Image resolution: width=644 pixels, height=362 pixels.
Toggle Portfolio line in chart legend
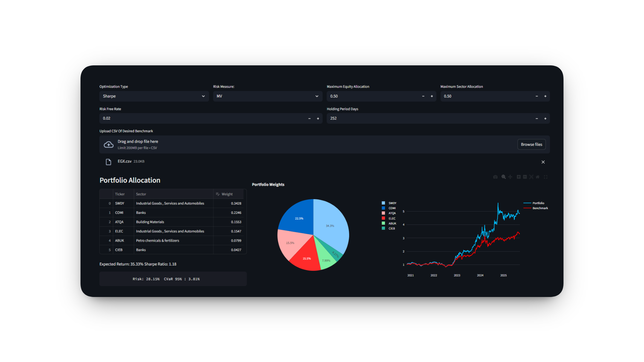pyautogui.click(x=538, y=203)
